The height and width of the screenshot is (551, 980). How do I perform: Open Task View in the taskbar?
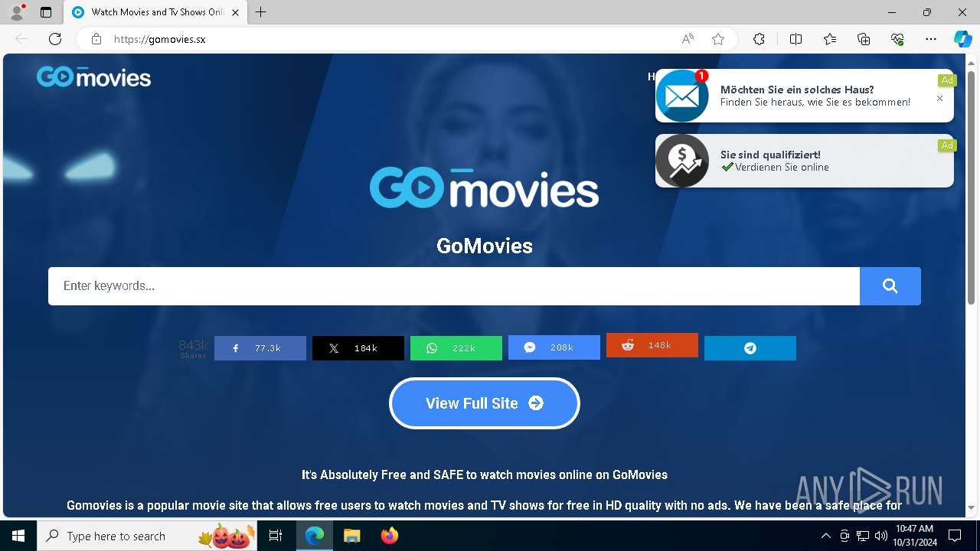276,536
